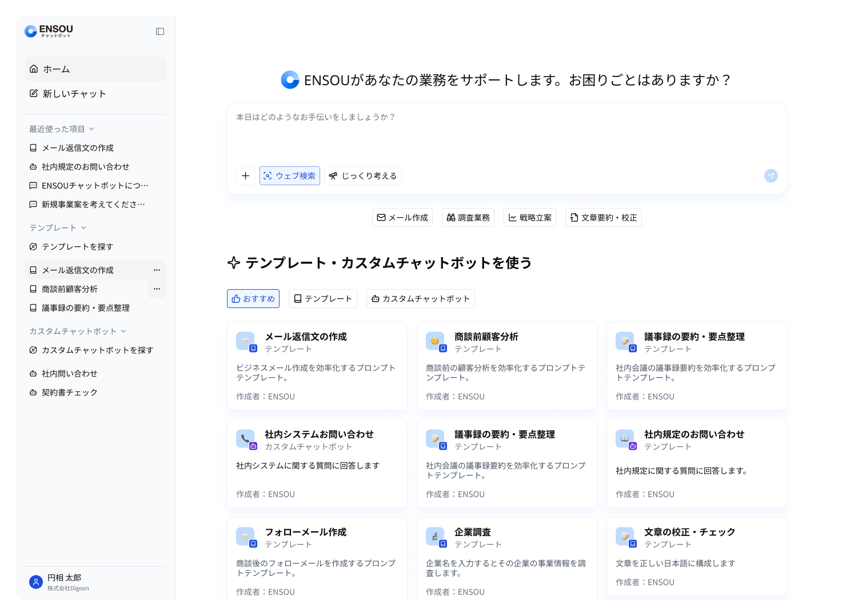The image size is (854, 616).
Task: Toggle the おすすめ filter
Action: (x=253, y=298)
